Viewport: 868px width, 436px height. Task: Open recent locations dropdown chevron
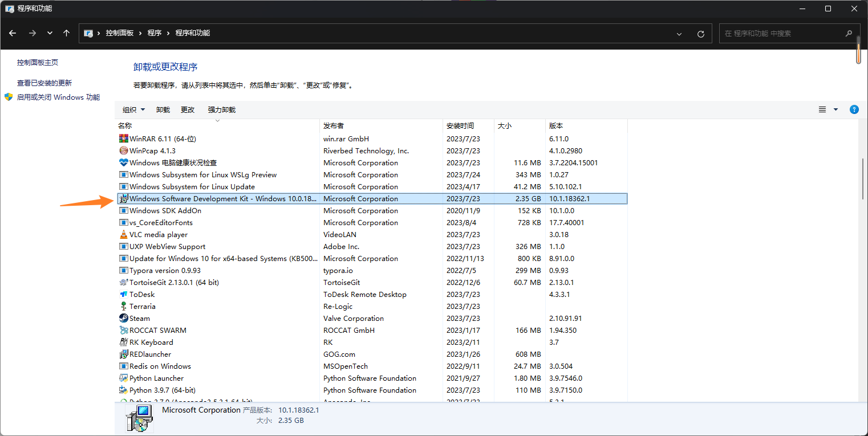[50, 33]
